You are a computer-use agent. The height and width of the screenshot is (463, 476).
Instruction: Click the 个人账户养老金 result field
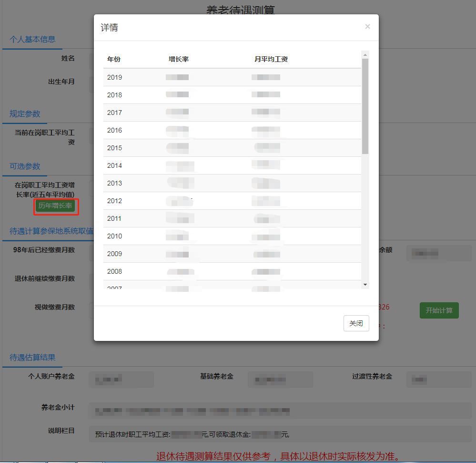pyautogui.click(x=122, y=380)
